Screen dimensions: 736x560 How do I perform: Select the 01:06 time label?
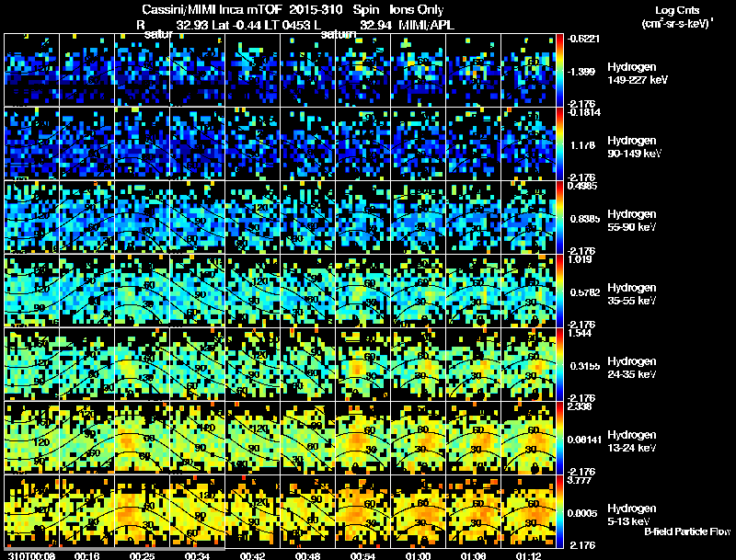[x=473, y=555]
